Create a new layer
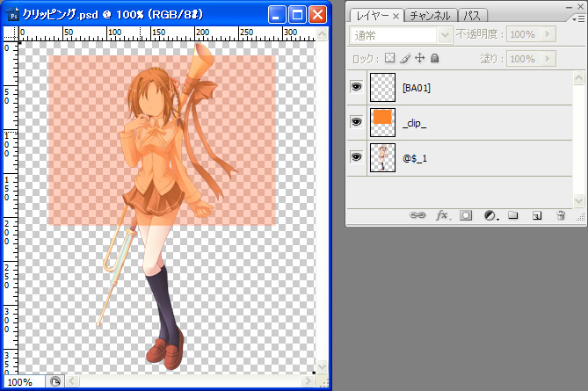This screenshot has width=588, height=391. click(x=537, y=215)
